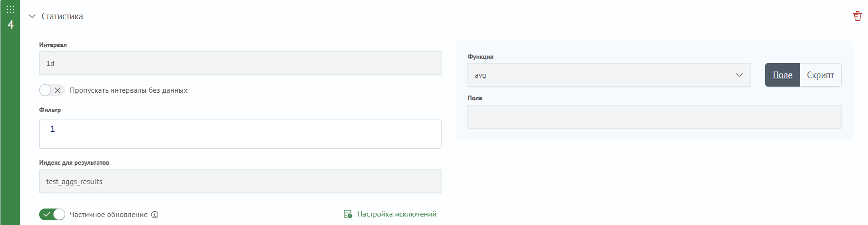Click the X mark on the skip-intervals switch
The image size is (868, 225).
(58, 90)
